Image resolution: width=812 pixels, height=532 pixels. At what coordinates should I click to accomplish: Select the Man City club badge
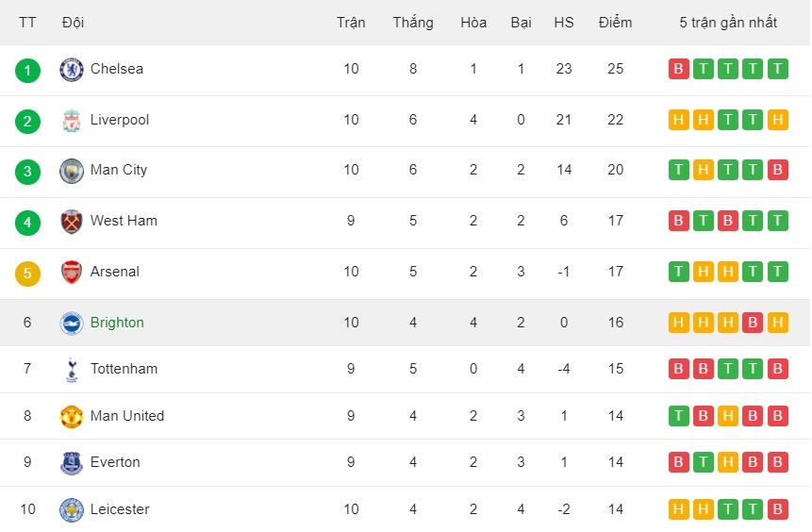[72, 171]
